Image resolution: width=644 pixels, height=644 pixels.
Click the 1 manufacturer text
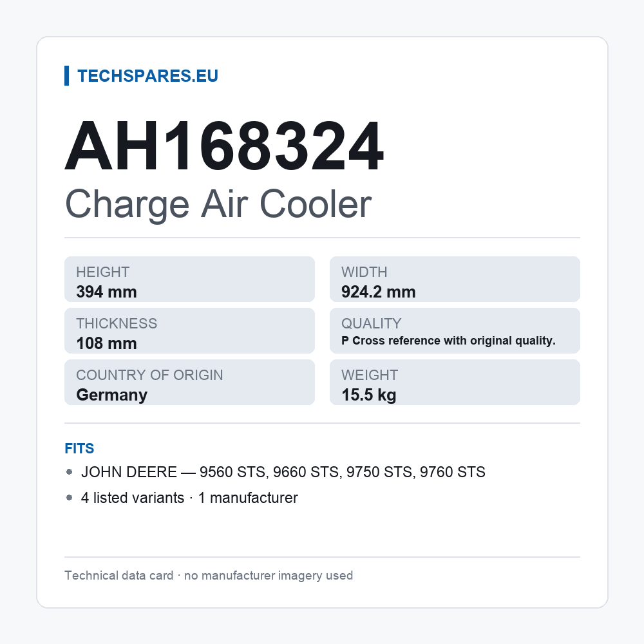[x=248, y=498]
